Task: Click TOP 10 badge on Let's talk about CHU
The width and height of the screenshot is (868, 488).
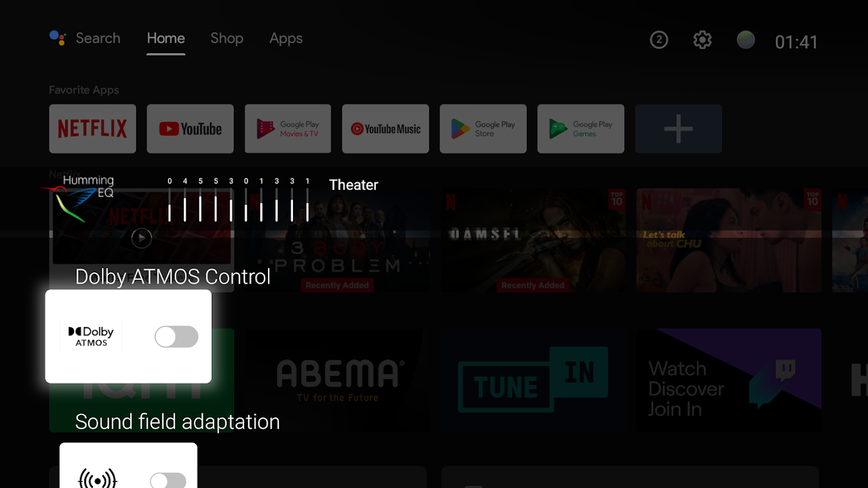Action: (x=812, y=199)
